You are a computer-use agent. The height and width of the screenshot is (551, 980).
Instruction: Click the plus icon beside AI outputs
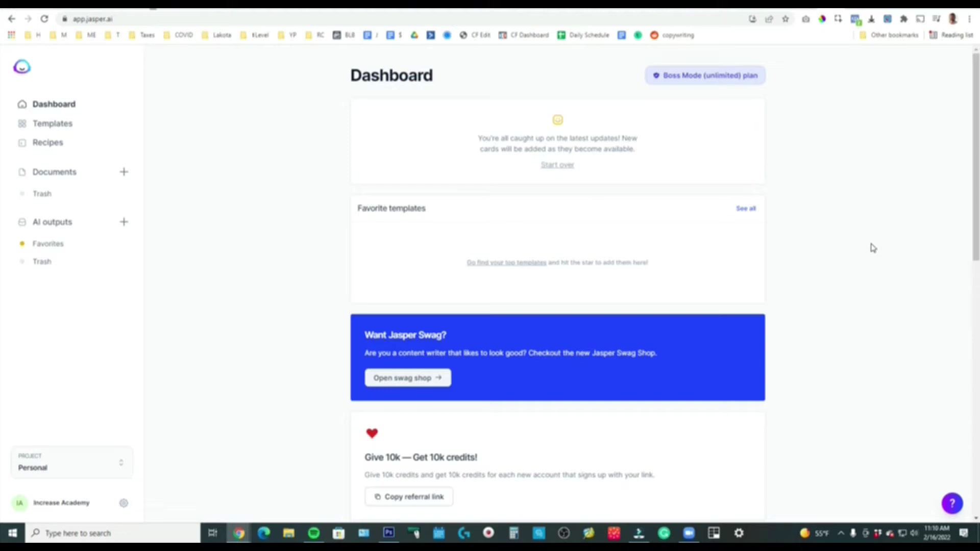pyautogui.click(x=124, y=222)
